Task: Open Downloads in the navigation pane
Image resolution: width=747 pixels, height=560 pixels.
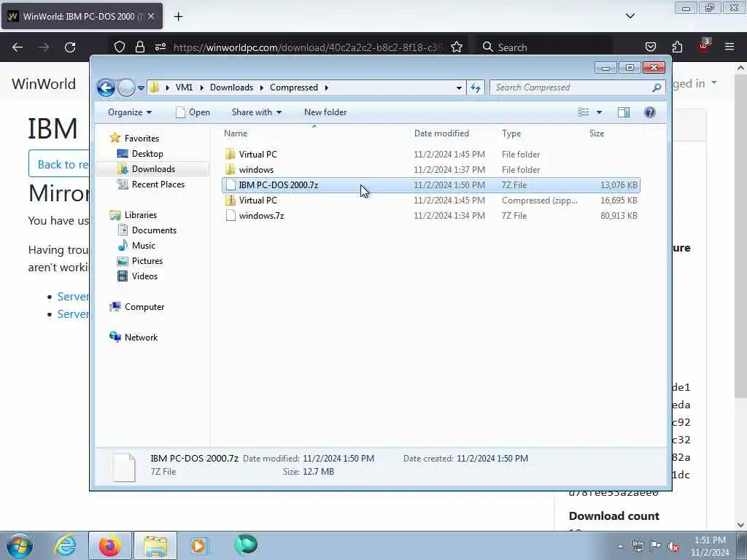Action: [x=153, y=169]
